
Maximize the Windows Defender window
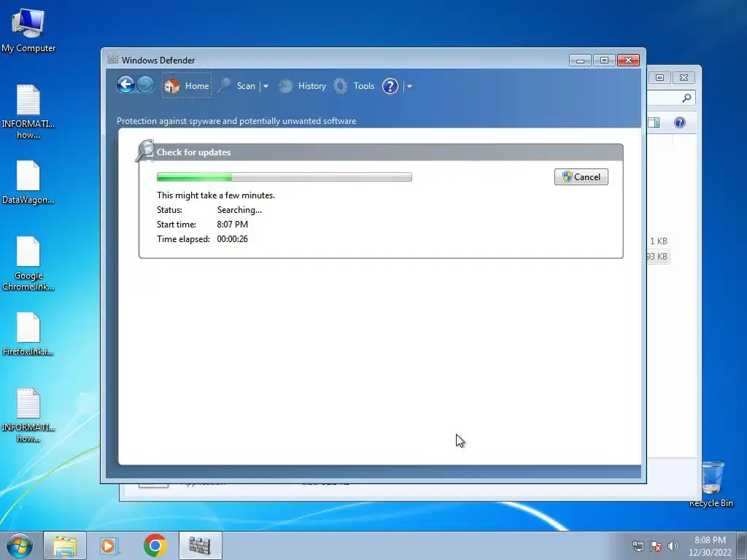point(604,60)
